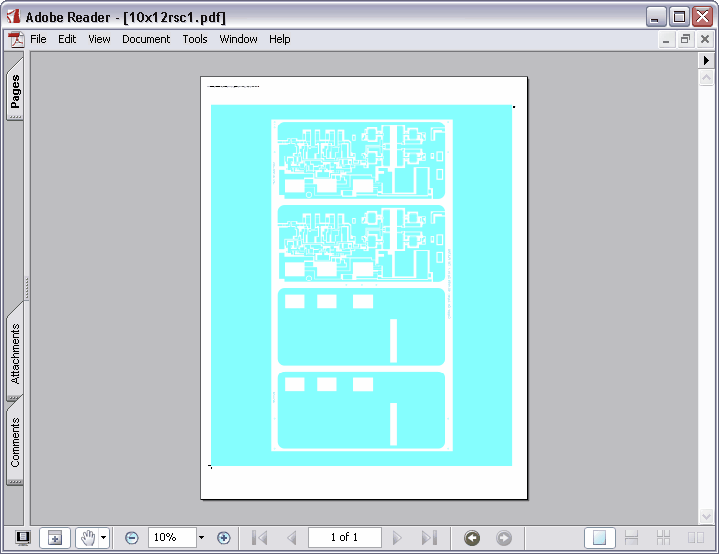
Task: Open the Help menu
Action: click(279, 39)
